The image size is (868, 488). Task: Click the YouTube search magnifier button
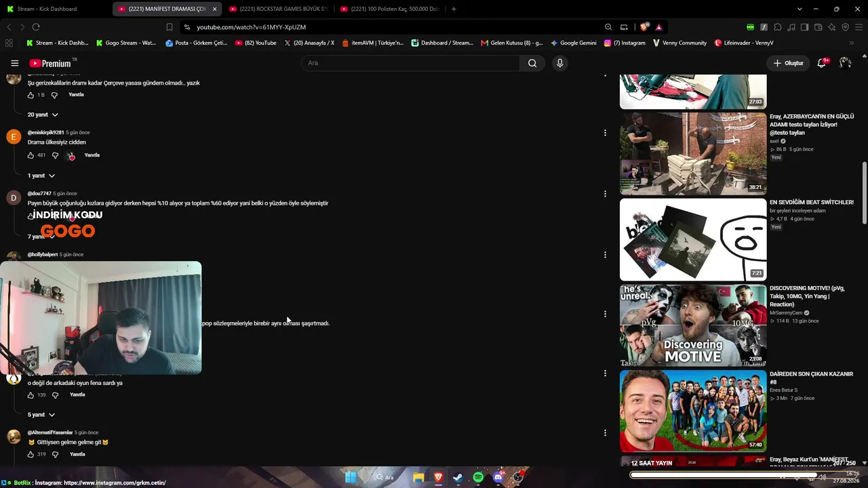point(532,63)
